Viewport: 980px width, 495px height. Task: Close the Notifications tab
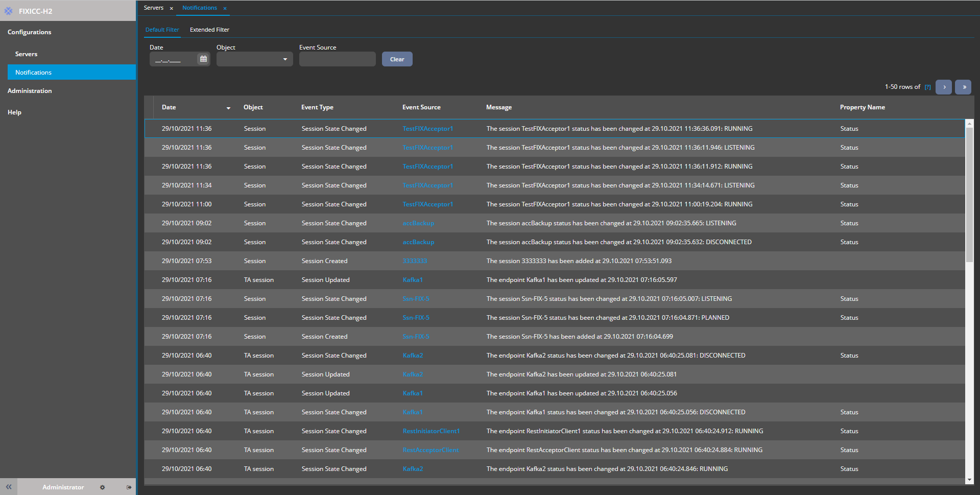click(x=225, y=8)
